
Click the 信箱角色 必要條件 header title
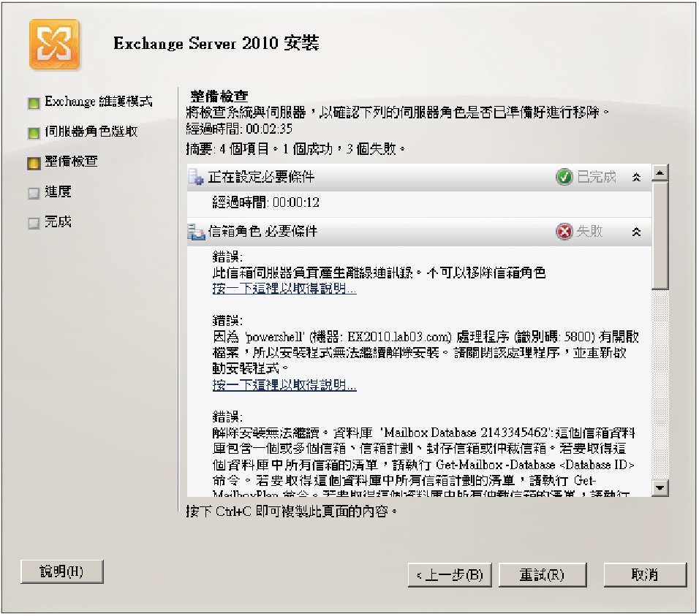click(263, 231)
